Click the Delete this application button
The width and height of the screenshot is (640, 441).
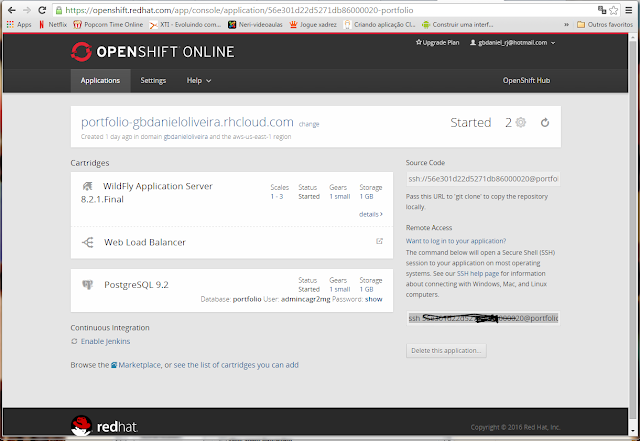[x=446, y=350]
